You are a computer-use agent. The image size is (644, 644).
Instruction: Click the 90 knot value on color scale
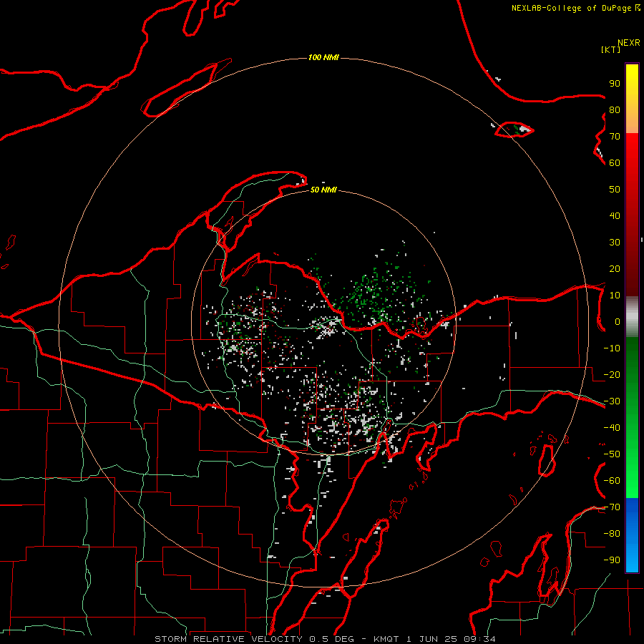click(615, 84)
